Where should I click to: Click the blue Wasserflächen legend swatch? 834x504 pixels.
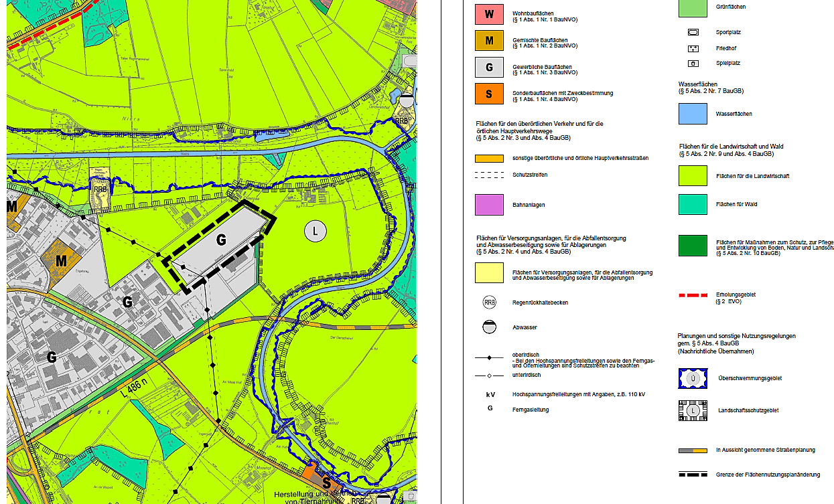[x=693, y=114]
